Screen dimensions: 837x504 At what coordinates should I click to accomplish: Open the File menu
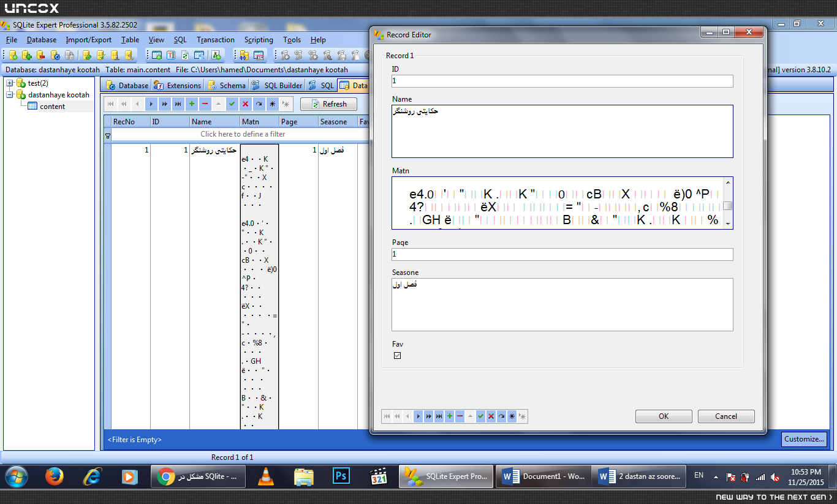click(12, 40)
